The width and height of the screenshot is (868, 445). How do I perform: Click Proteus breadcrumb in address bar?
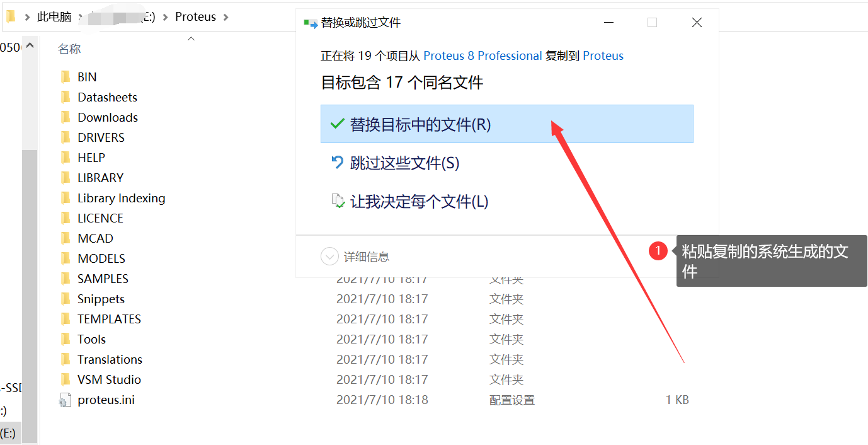[195, 17]
